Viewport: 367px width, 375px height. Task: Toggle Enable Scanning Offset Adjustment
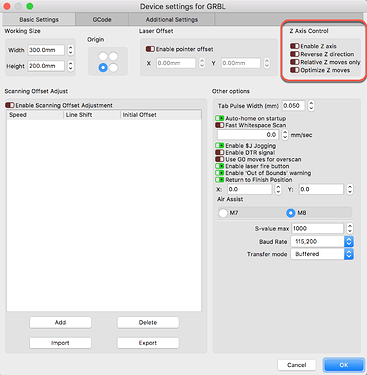point(10,105)
